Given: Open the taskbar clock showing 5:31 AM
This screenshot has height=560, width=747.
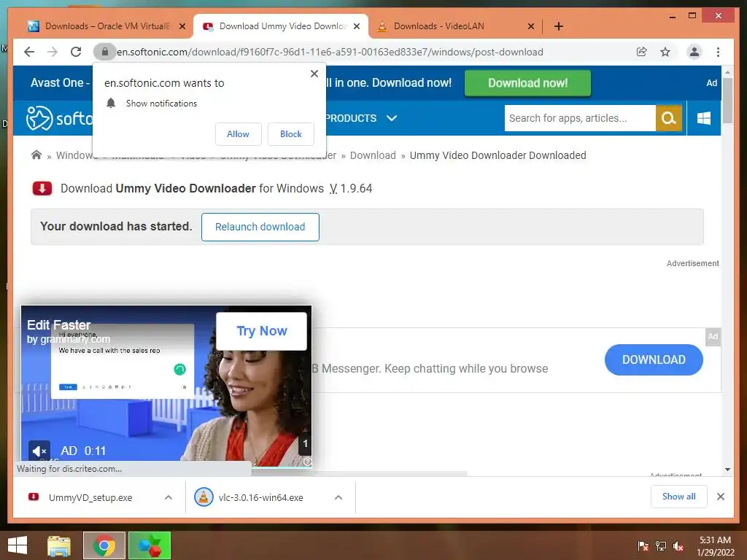Looking at the screenshot, I should 715,546.
